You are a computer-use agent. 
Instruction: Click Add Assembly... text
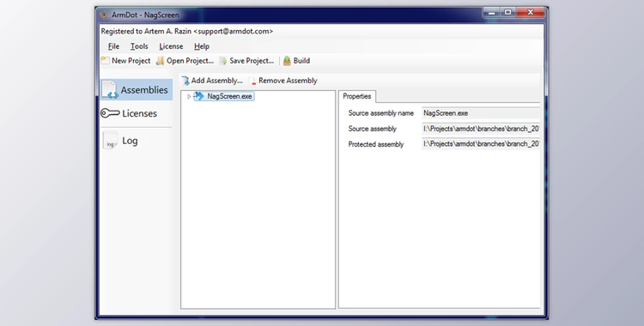coord(217,81)
